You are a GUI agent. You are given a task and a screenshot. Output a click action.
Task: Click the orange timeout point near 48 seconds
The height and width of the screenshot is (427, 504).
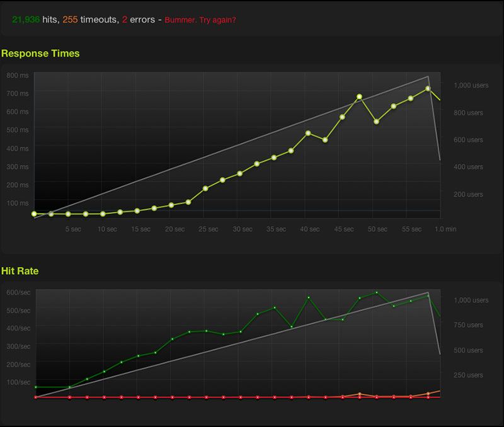point(359,394)
